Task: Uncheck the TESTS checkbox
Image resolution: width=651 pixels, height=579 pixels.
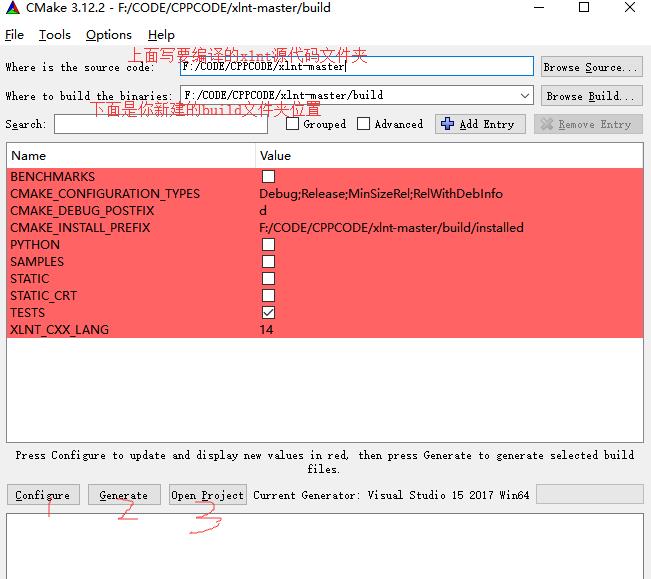Action: click(x=268, y=313)
